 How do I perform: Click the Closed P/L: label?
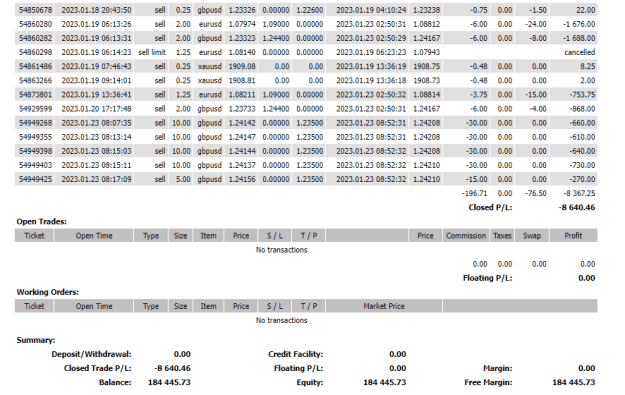pos(490,207)
